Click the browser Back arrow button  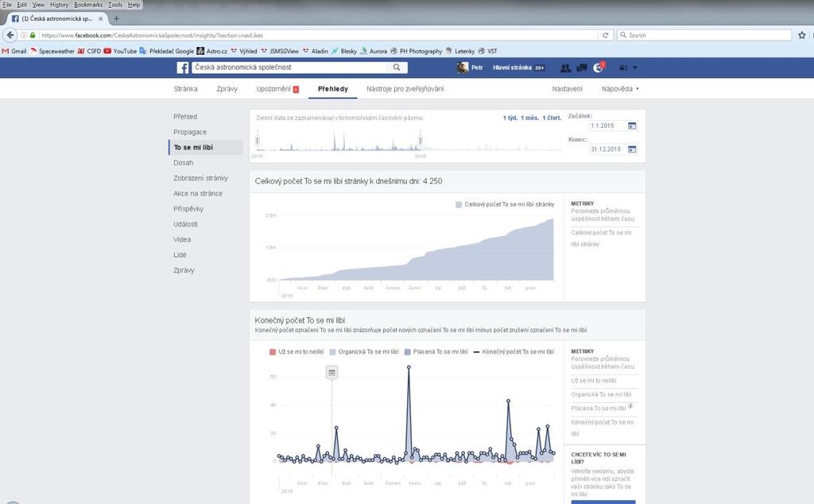click(x=10, y=35)
